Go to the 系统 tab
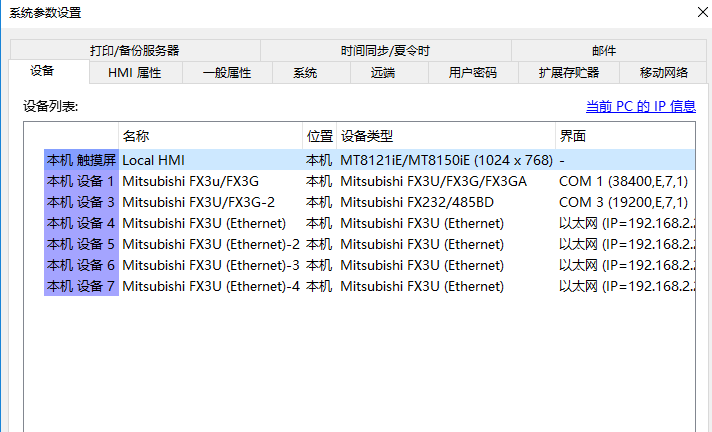The width and height of the screenshot is (712, 432). pos(306,72)
